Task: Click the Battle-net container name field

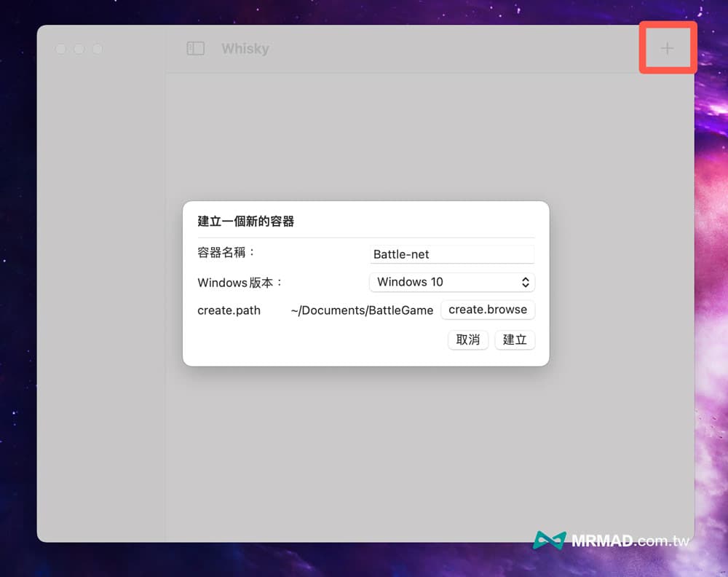Action: pyautogui.click(x=451, y=254)
